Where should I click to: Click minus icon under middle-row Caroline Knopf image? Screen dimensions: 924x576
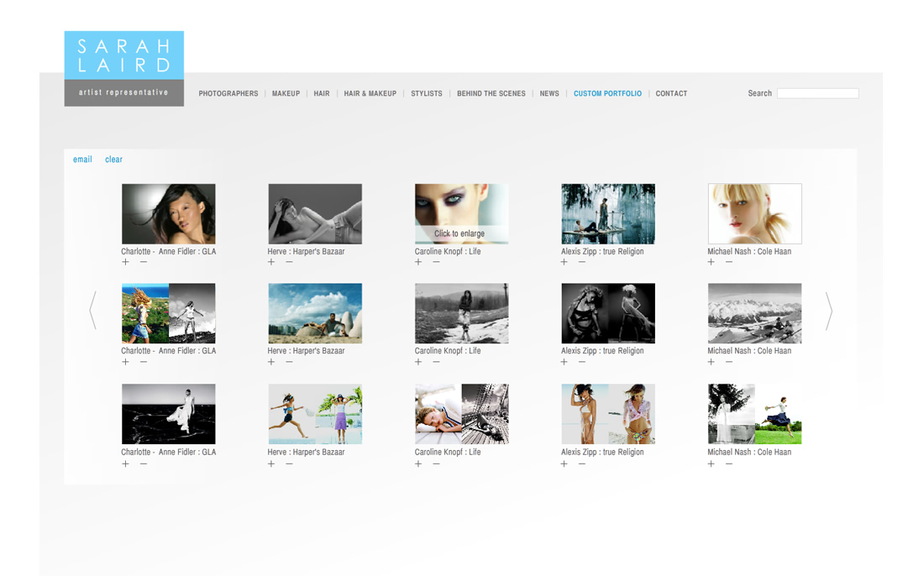pyautogui.click(x=436, y=362)
